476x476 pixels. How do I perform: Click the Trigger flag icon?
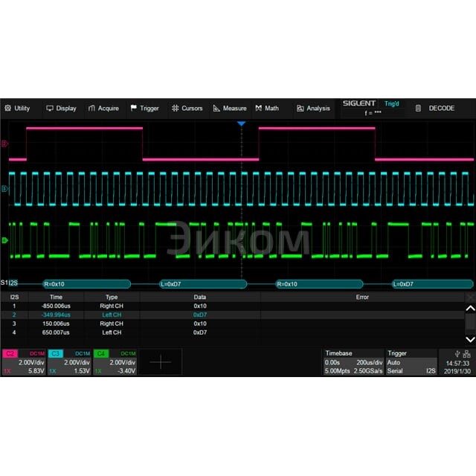click(134, 109)
